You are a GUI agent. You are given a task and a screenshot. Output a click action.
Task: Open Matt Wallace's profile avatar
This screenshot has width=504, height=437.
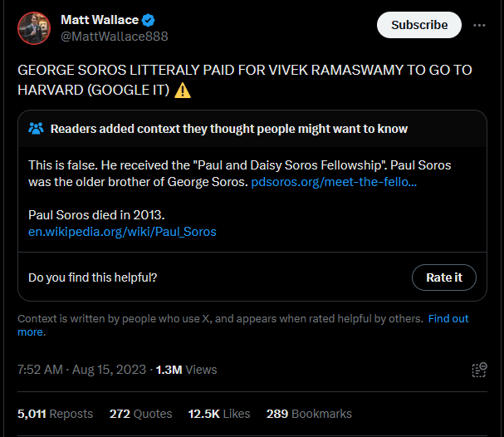click(x=34, y=28)
